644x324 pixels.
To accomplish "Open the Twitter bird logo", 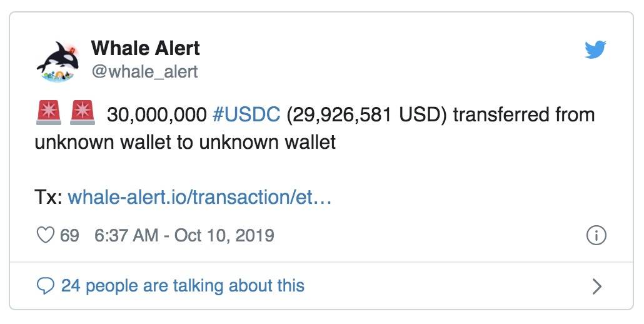I will (595, 49).
